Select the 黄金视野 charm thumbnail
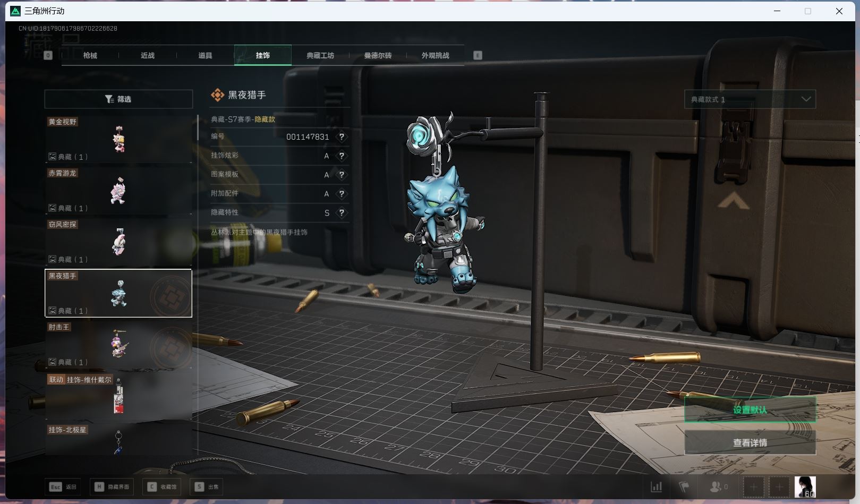The image size is (860, 504). coord(118,139)
